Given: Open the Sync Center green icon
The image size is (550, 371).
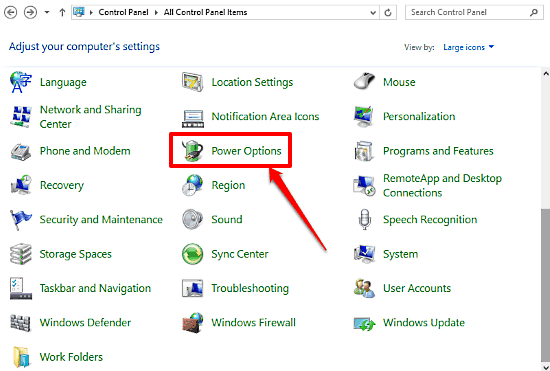Looking at the screenshot, I should 193,254.
